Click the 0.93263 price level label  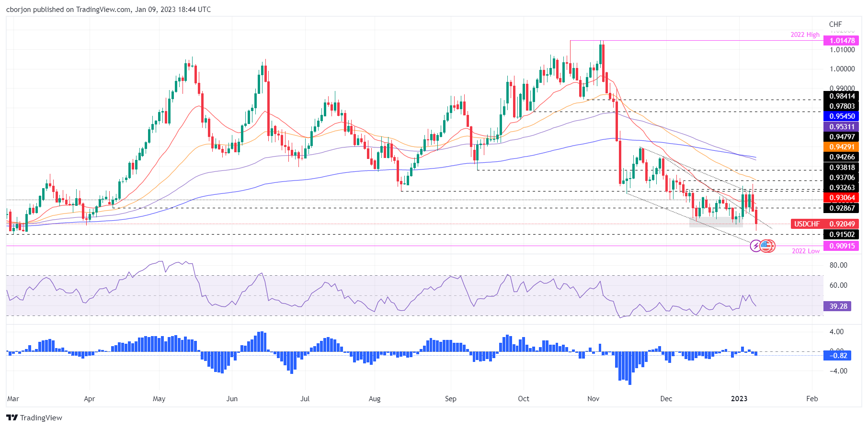841,188
